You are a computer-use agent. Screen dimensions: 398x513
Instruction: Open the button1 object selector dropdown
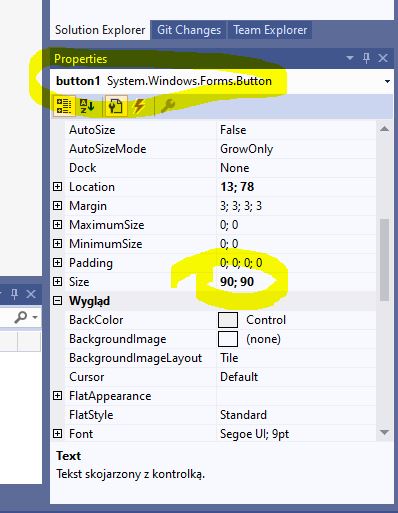point(387,81)
